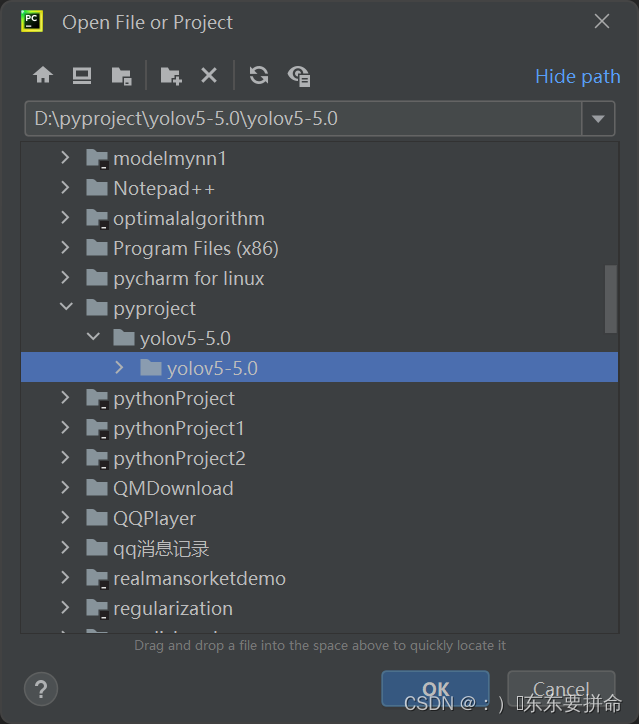The width and height of the screenshot is (639, 724).
Task: Select the QQPlayer row
Action: 319,519
